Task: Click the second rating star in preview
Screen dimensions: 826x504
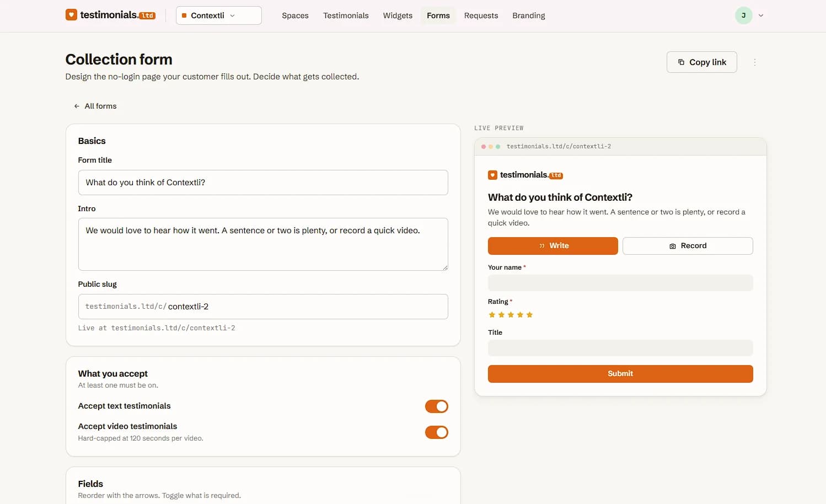Action: [x=501, y=315]
